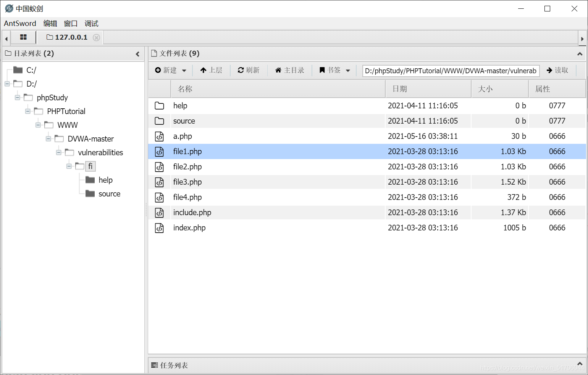Select source folder in the directory tree
Viewport: 588px width, 375px height.
click(x=110, y=194)
